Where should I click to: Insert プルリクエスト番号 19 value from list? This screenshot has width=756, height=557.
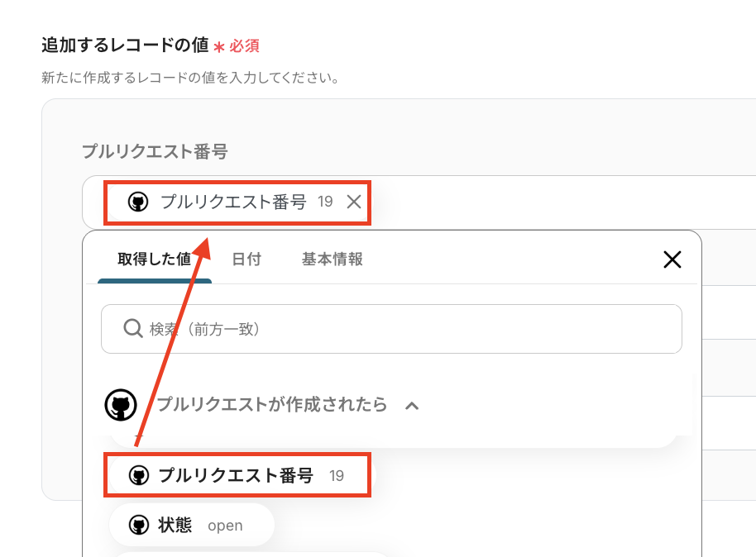(236, 475)
